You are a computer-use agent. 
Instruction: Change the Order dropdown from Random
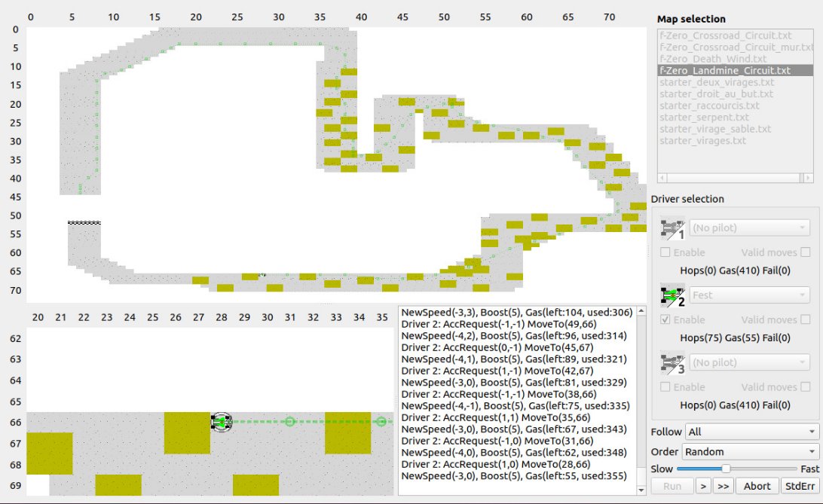tap(749, 451)
